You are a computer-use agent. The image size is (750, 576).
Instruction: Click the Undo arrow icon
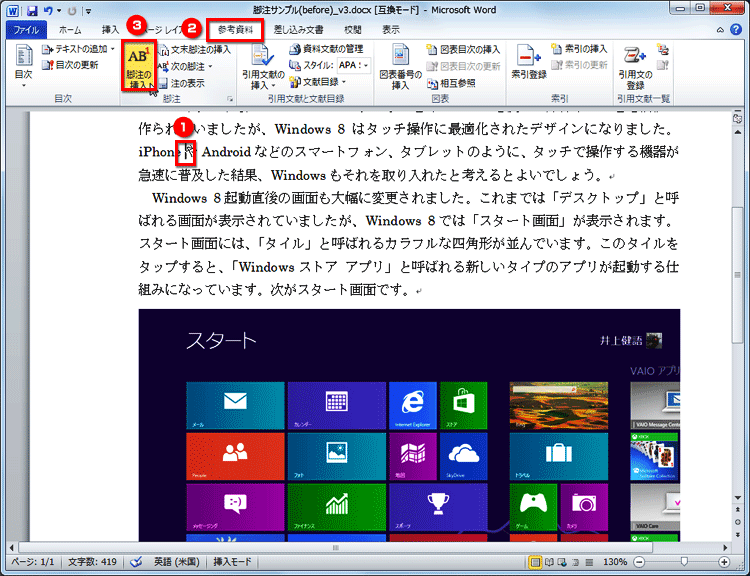47,10
